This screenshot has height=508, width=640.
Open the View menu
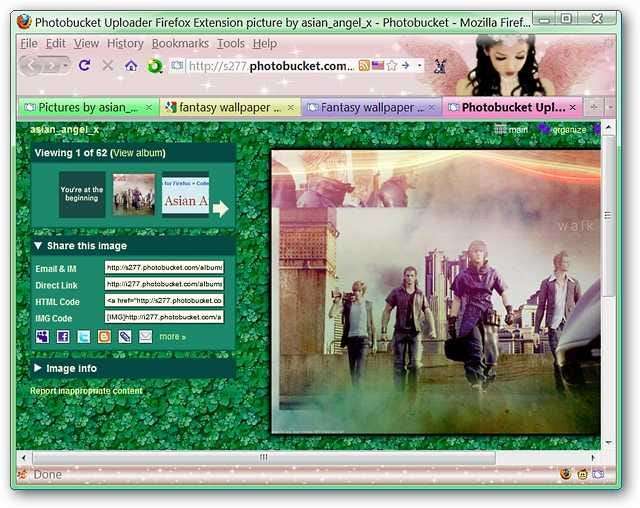tap(86, 43)
